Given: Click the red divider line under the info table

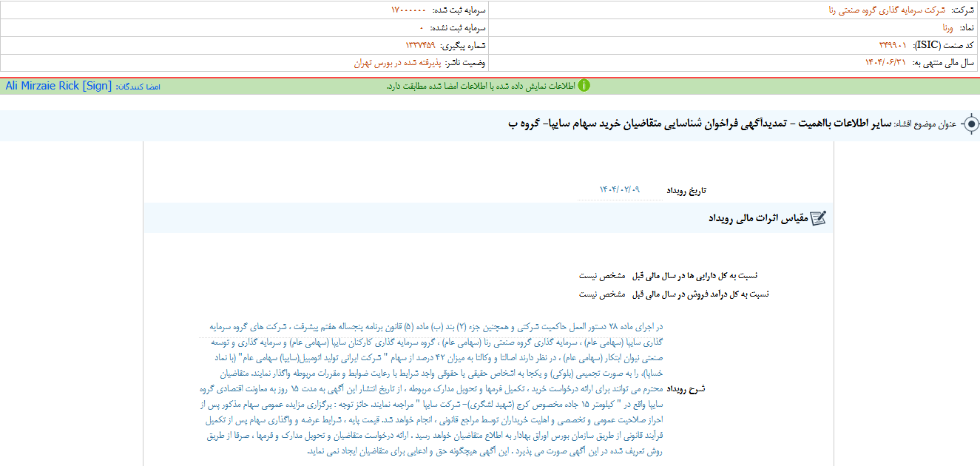Looking at the screenshot, I should pyautogui.click(x=488, y=75).
